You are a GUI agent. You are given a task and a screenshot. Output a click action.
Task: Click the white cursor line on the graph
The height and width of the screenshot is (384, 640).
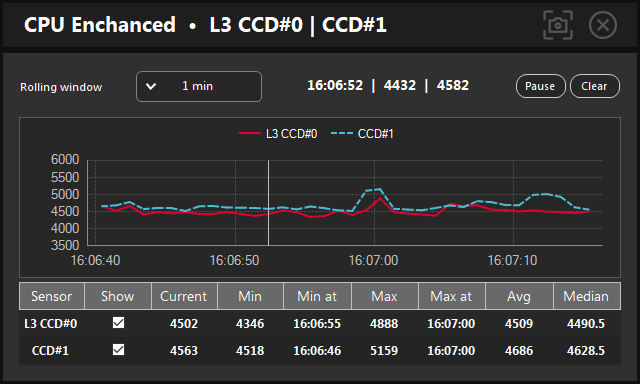tap(268, 203)
